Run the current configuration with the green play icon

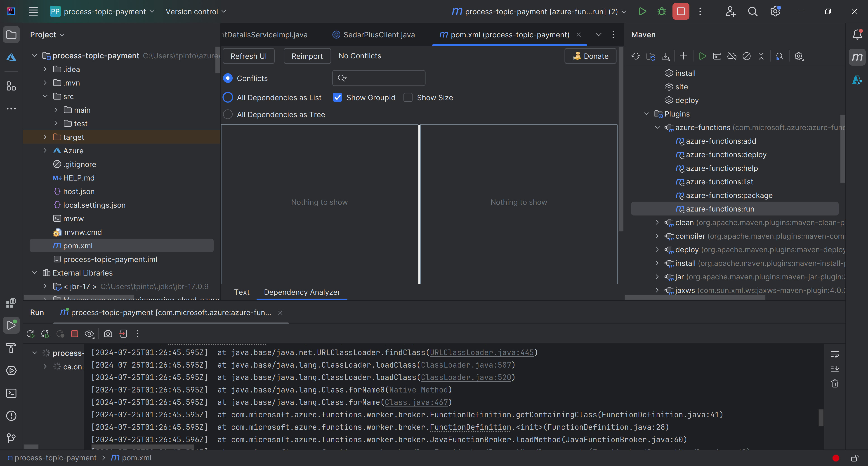pos(642,12)
